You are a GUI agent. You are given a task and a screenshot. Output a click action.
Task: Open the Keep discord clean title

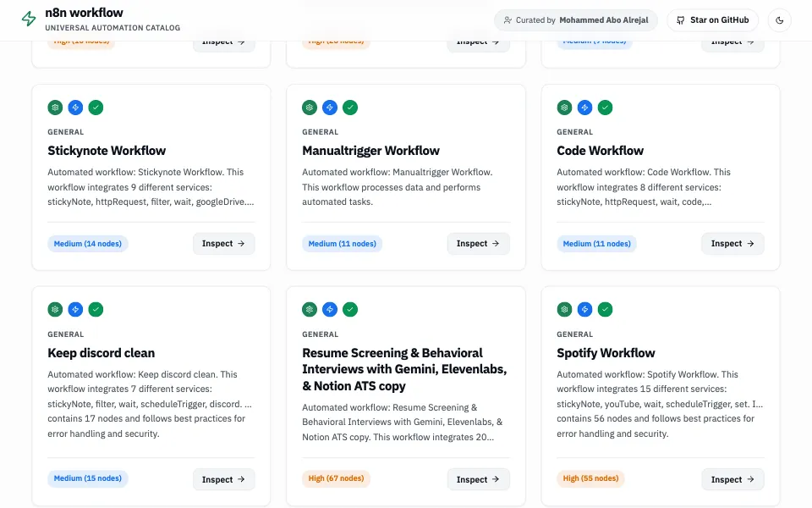click(x=101, y=353)
